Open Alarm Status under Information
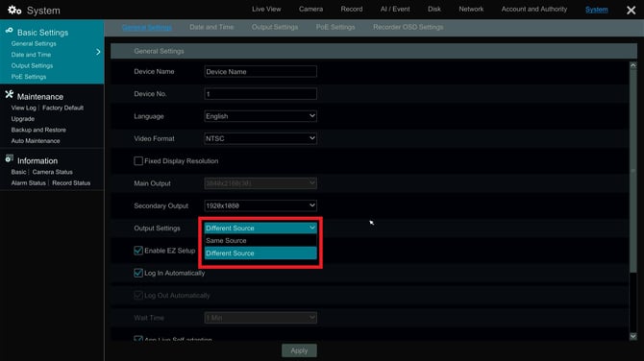Screen dimensions: 644x361 (28, 183)
